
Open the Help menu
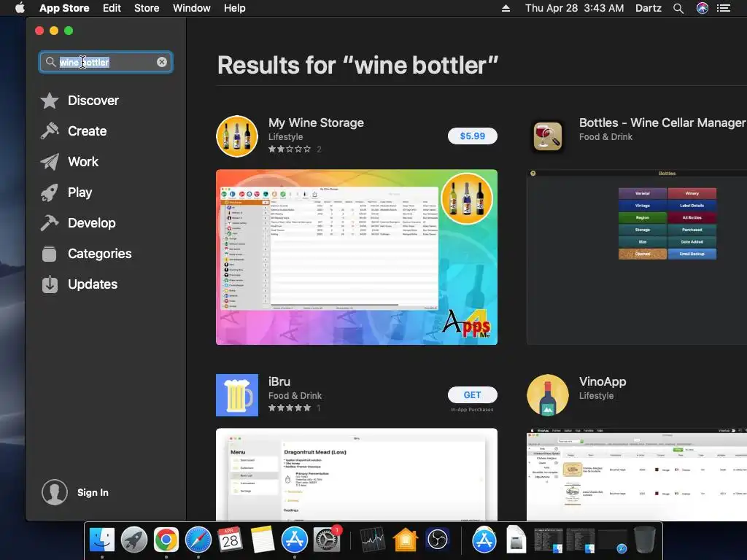pos(235,8)
